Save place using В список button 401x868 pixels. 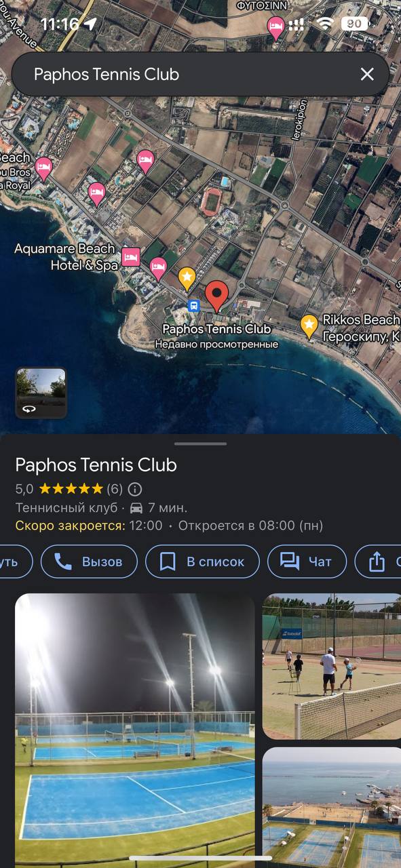(202, 561)
